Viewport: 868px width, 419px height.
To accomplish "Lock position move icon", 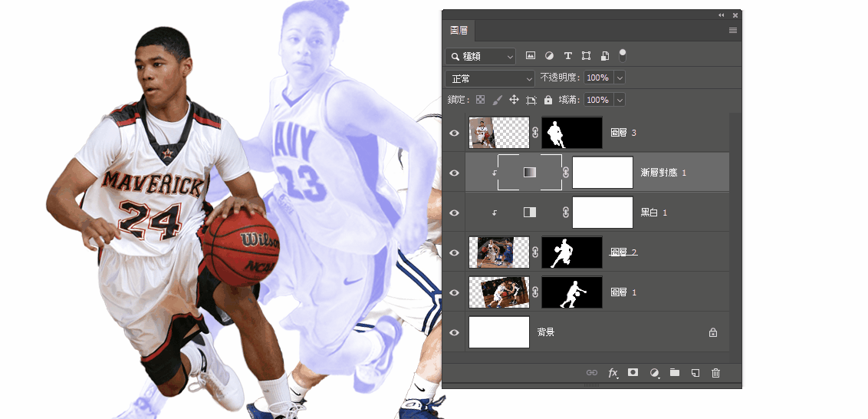I will (x=514, y=100).
